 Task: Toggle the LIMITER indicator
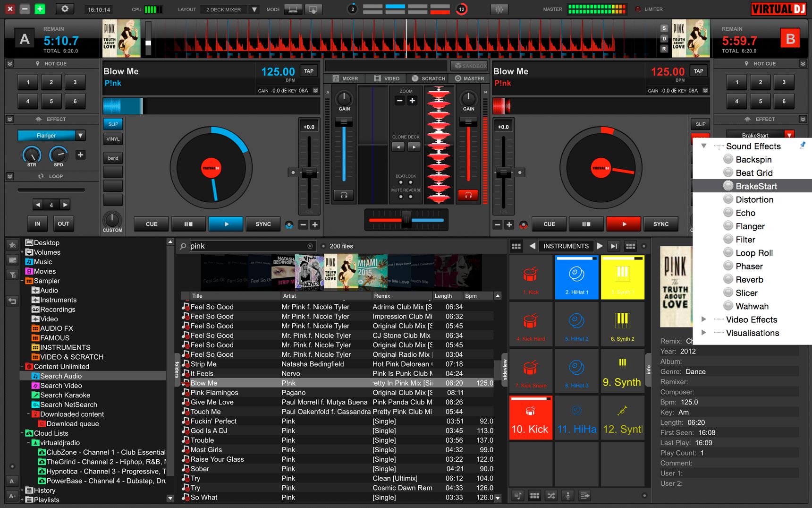(x=638, y=9)
